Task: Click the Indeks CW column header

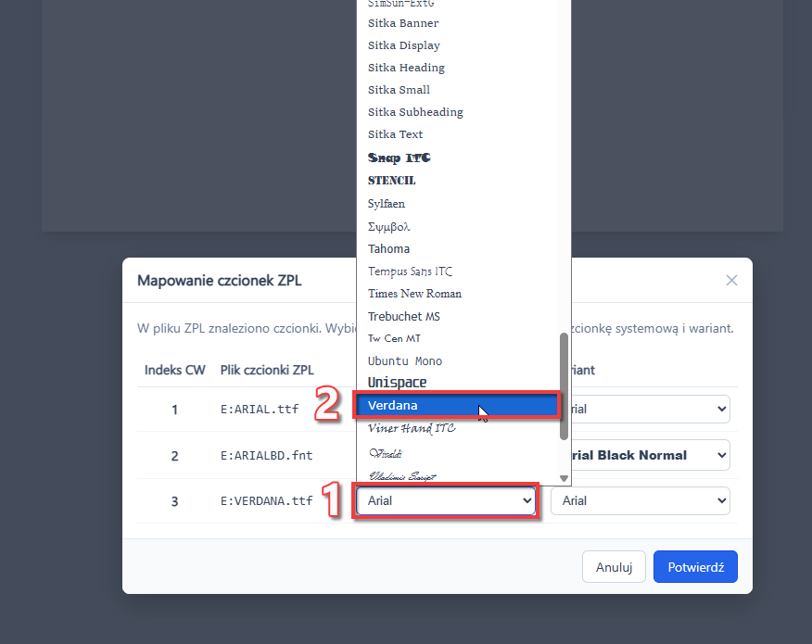Action: (x=174, y=370)
